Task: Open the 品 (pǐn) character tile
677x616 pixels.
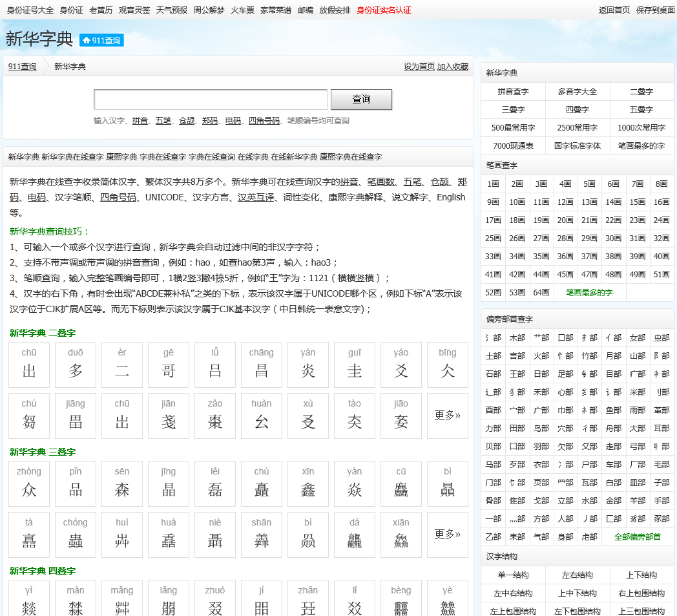Action: click(x=76, y=483)
